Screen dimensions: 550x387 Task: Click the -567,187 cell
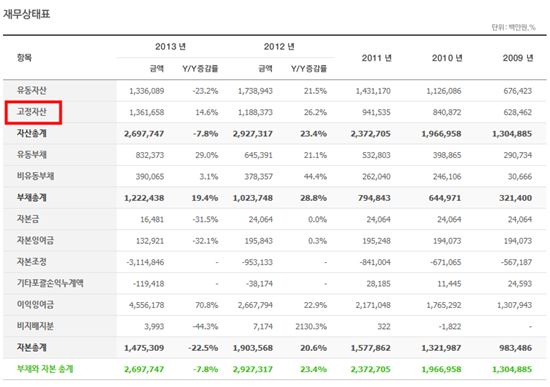(x=516, y=262)
